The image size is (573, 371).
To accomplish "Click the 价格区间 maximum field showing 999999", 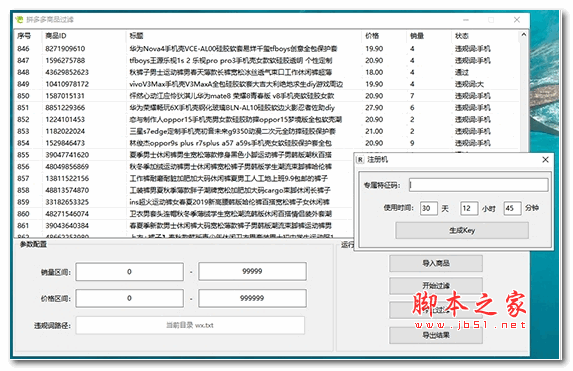I will pos(252,298).
